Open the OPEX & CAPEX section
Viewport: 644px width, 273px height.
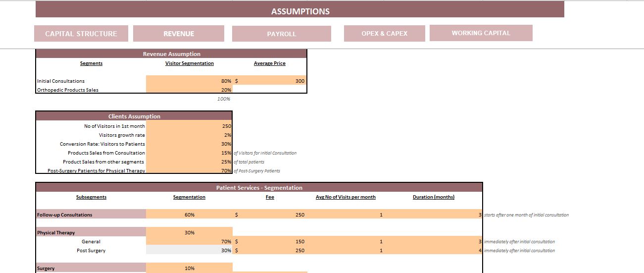coord(384,33)
